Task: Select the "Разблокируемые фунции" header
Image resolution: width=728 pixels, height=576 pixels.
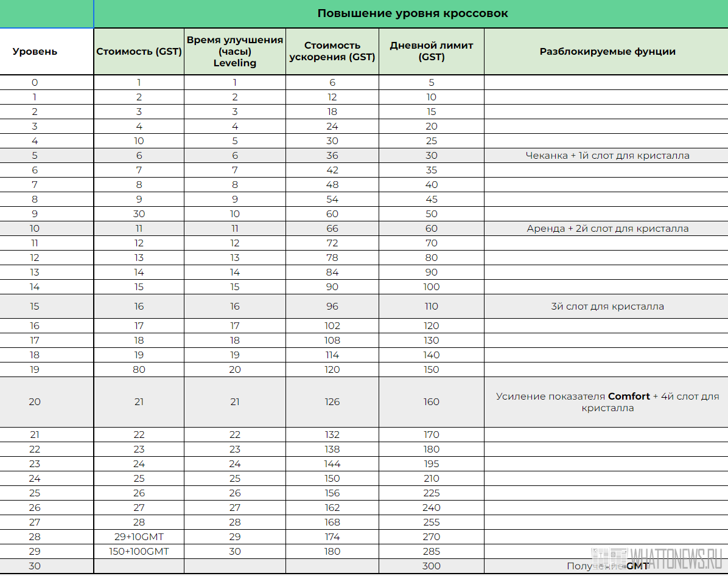Action: (x=607, y=52)
